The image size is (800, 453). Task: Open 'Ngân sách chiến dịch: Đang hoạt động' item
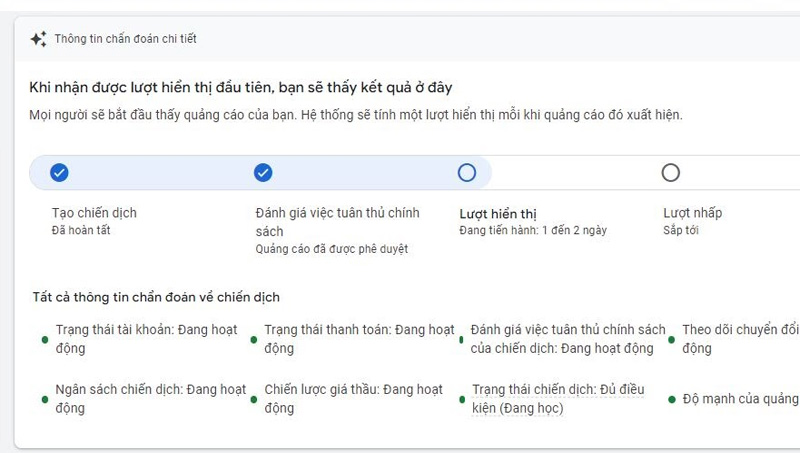coord(150,399)
